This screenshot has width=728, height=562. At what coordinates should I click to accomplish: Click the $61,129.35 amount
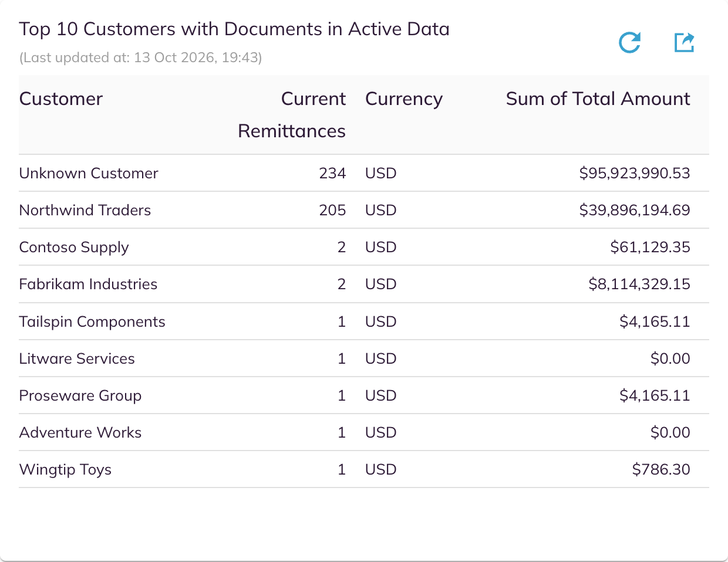(x=650, y=247)
